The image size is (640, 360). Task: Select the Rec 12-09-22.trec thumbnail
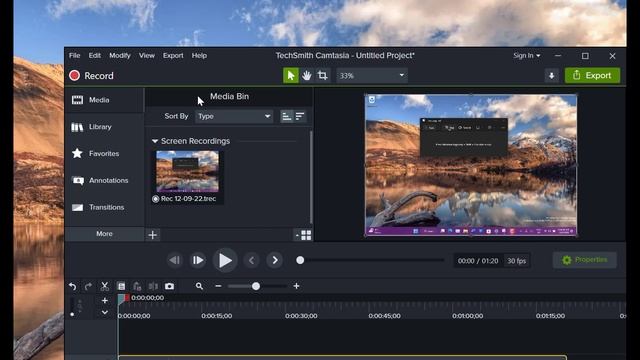click(187, 171)
